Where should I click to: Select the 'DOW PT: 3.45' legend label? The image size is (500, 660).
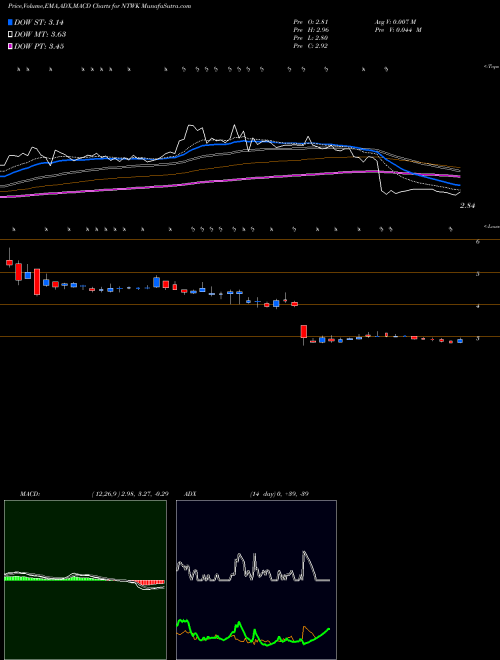pos(39,46)
